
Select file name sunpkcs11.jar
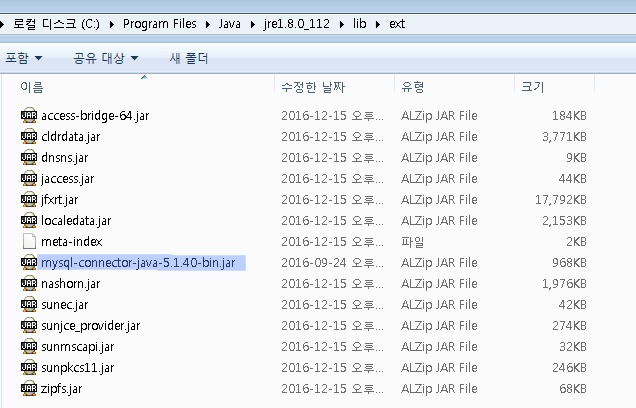pyautogui.click(x=77, y=368)
